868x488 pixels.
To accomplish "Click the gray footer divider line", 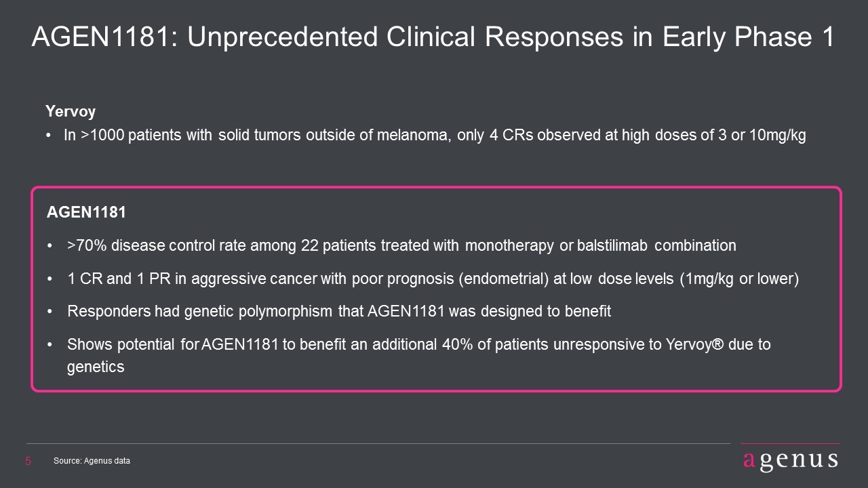I will pyautogui.click(x=378, y=444).
